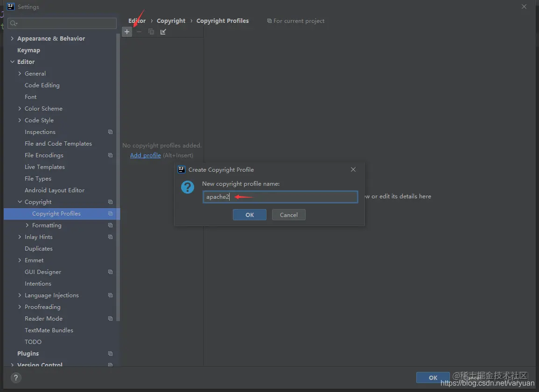The height and width of the screenshot is (392, 539).
Task: Expand Appearance & Behavior section
Action: [13, 38]
